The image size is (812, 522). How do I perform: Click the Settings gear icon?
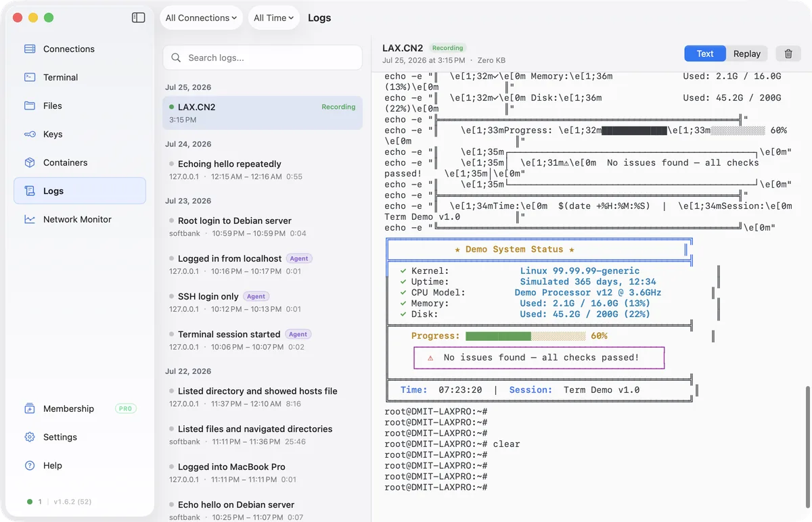(x=30, y=437)
